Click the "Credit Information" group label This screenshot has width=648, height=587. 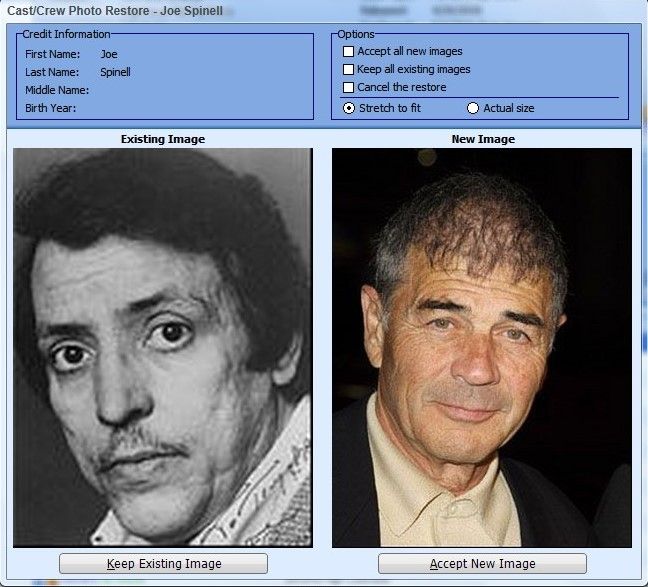point(66,35)
